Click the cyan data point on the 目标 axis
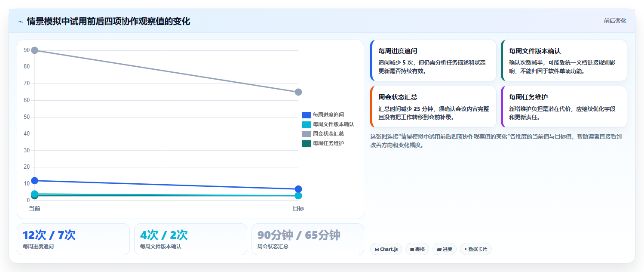 coord(298,196)
